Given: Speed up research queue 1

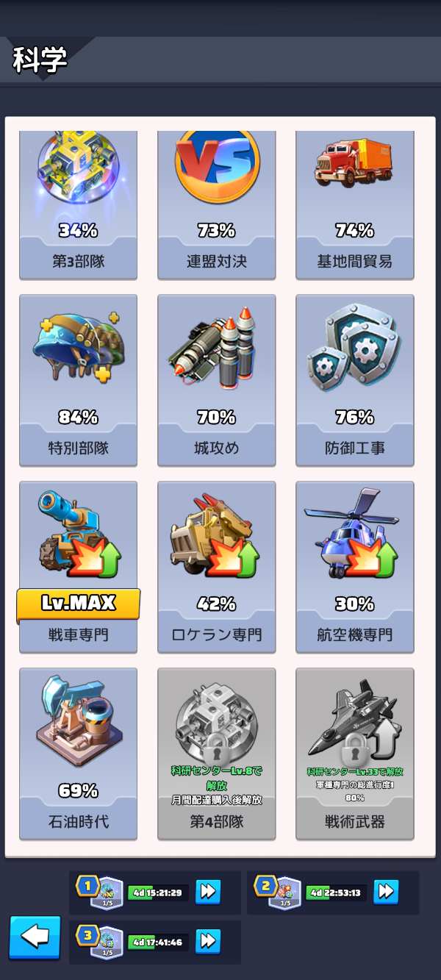Looking at the screenshot, I should coord(207,892).
